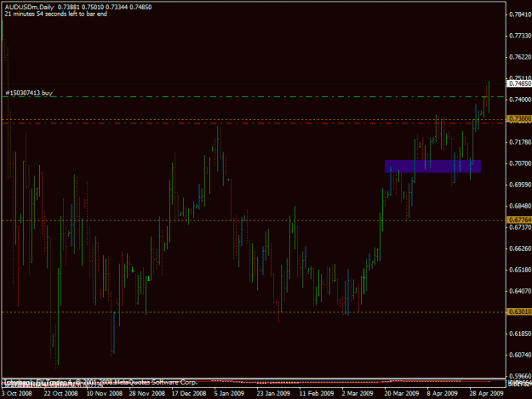Click the 0.63010 horizontal line price label
The image size is (532, 399).
click(519, 311)
